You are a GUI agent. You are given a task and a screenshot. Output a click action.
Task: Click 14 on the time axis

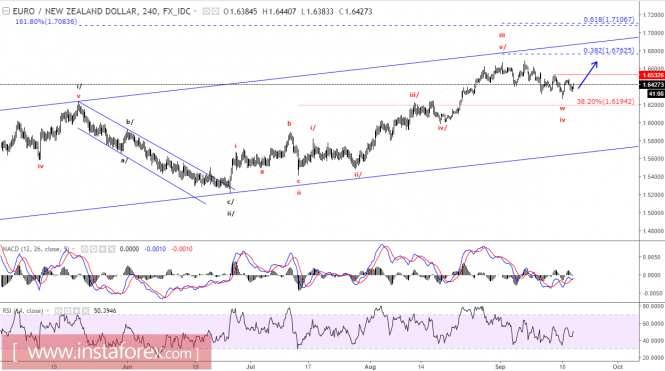click(421, 366)
